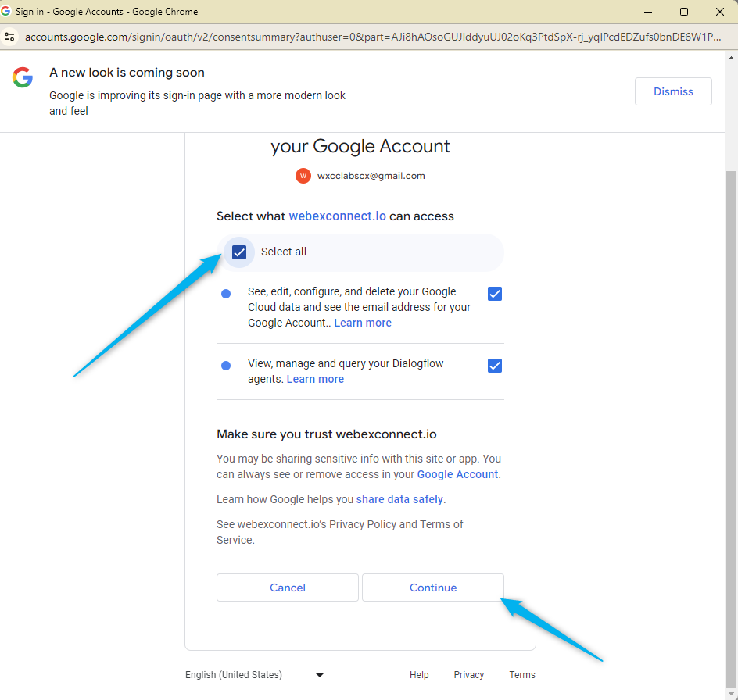Click the scrollbar up arrow
The image size is (738, 700).
[x=732, y=58]
